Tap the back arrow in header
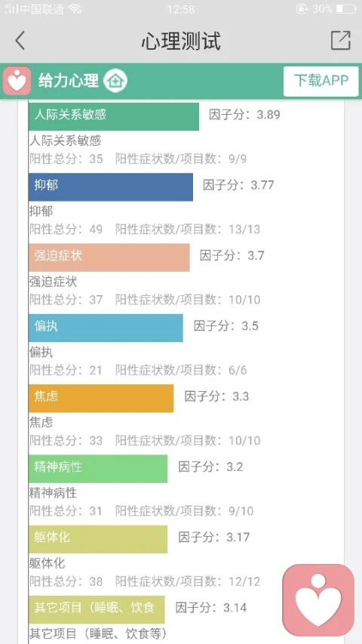The image size is (362, 644). [20, 41]
